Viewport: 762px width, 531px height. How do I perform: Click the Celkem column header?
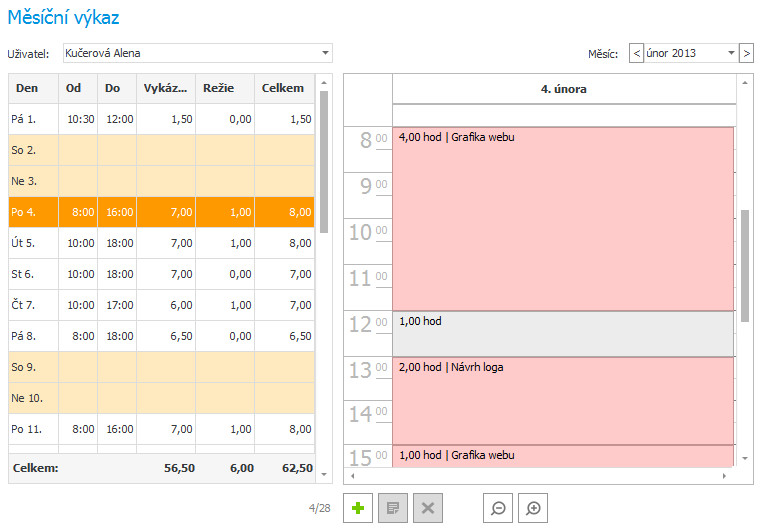pos(284,88)
